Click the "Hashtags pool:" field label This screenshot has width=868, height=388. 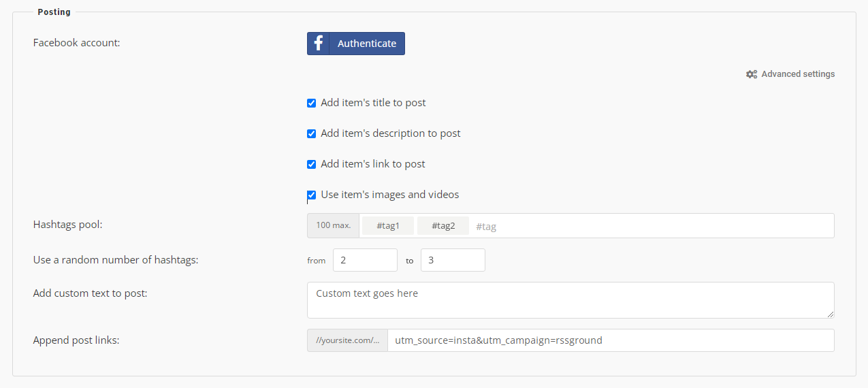point(67,224)
